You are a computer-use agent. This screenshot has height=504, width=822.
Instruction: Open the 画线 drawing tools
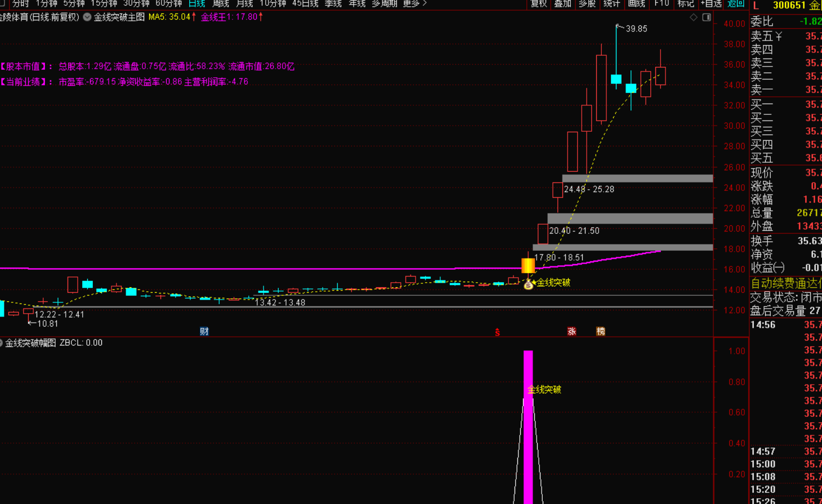[x=636, y=3]
